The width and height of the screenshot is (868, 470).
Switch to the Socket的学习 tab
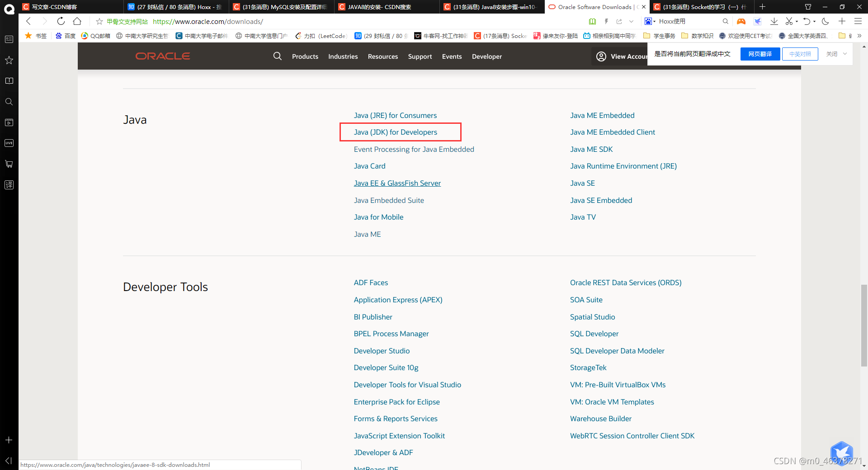[702, 7]
